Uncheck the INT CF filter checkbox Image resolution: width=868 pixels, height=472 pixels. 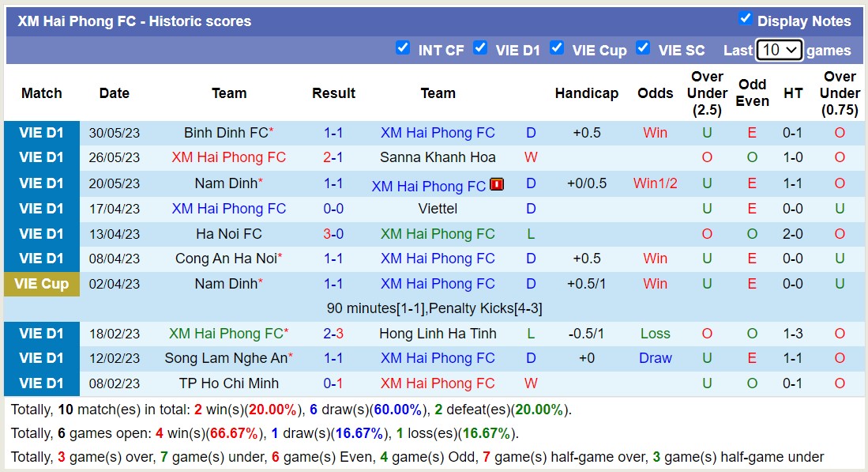point(404,47)
